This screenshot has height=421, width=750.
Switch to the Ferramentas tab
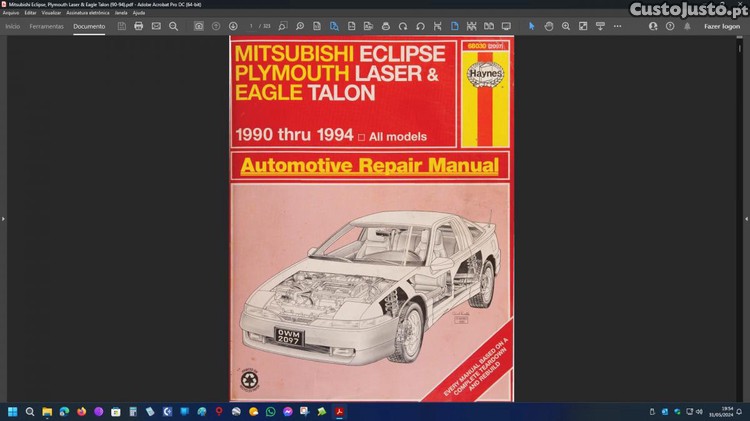point(46,26)
